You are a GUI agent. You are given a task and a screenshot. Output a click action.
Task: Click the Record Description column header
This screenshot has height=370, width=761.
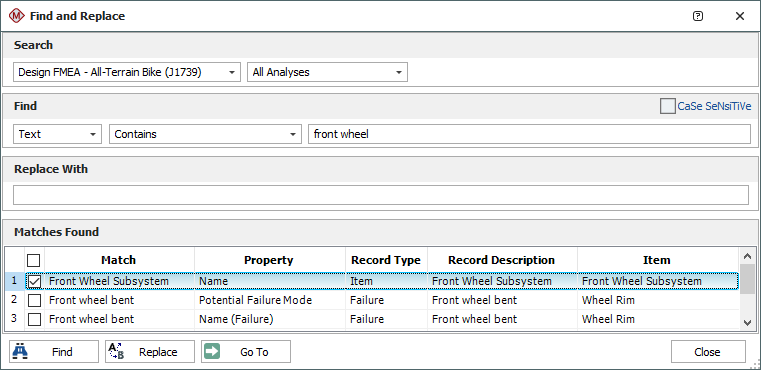click(x=502, y=260)
